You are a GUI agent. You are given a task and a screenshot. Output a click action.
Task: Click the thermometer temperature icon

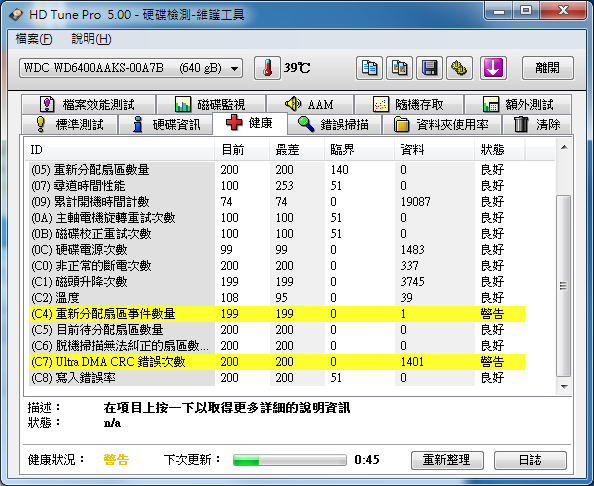coord(267,68)
